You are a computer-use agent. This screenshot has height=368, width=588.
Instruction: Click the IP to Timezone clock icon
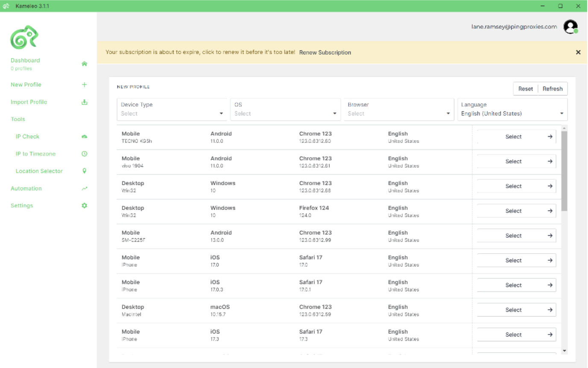pos(85,154)
